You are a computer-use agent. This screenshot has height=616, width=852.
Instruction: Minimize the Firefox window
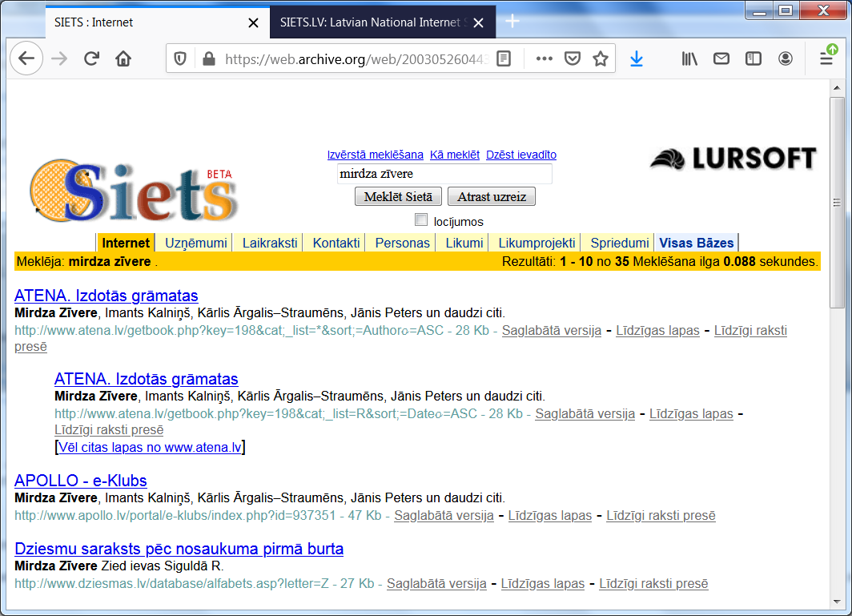pos(759,10)
